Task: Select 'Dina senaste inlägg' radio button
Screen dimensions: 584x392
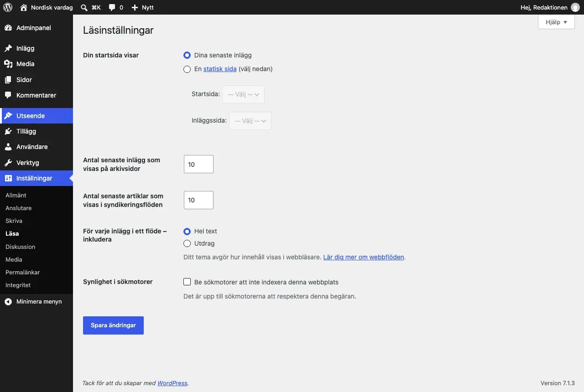Action: click(187, 55)
